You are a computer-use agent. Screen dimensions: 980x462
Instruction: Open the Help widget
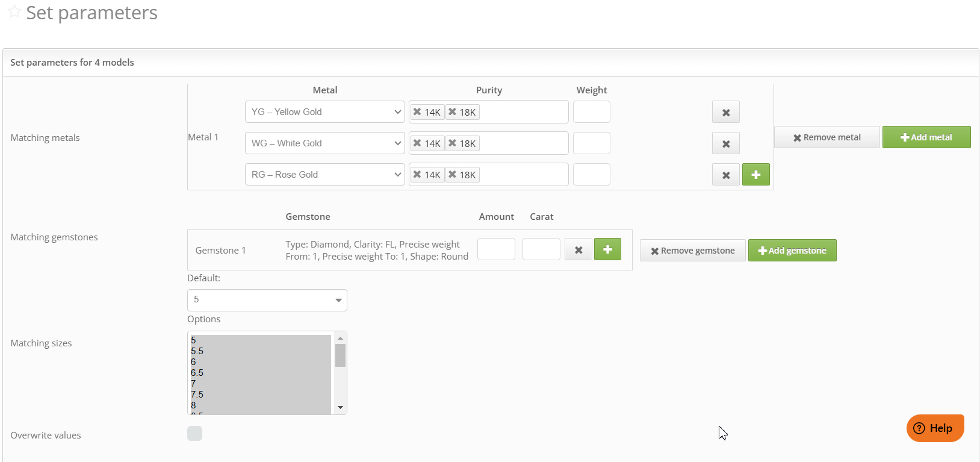click(935, 428)
